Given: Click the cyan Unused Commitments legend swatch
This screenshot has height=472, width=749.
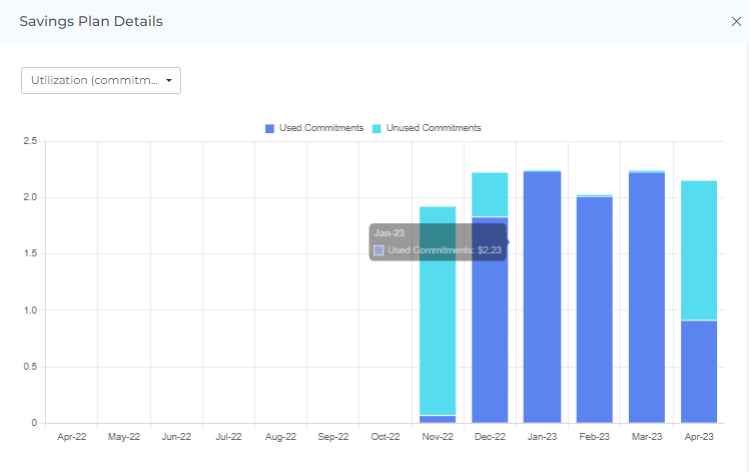Looking at the screenshot, I should click(377, 128).
